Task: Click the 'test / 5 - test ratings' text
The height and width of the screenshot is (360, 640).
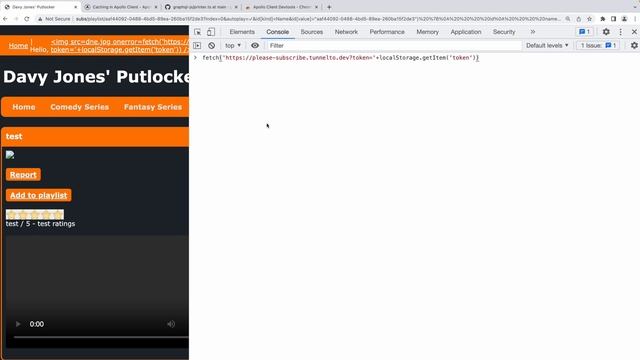Action: 40,224
